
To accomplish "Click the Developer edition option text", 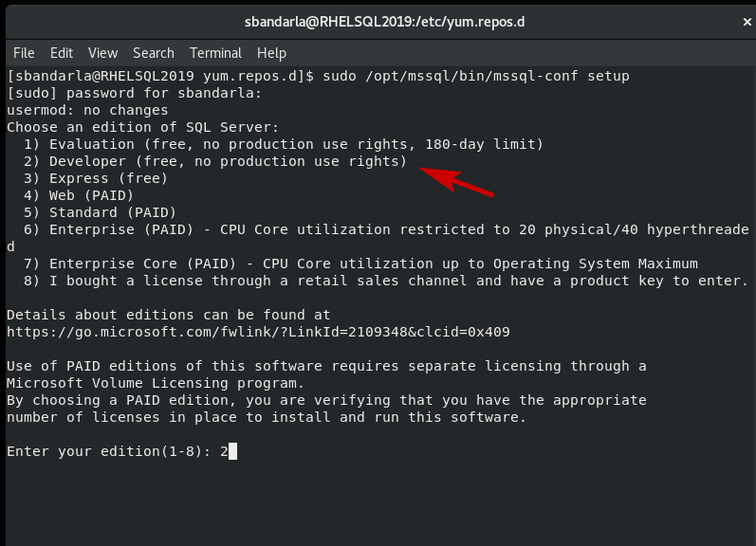I will pos(228,161).
